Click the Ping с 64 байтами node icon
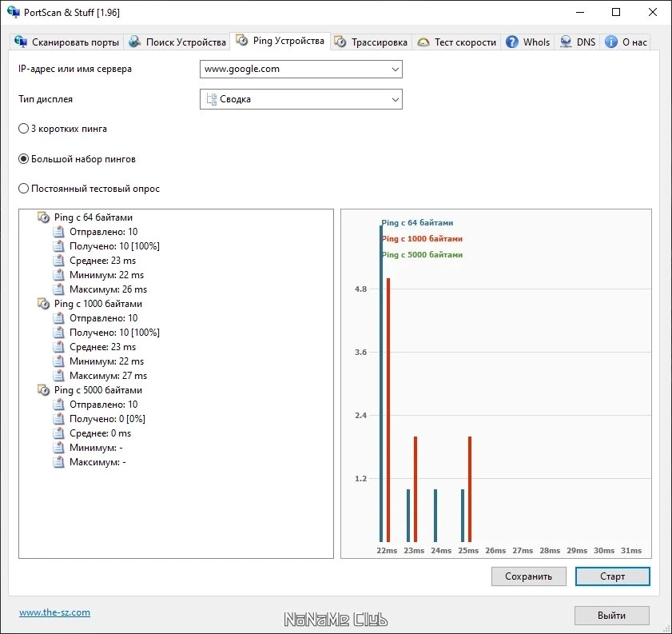 click(x=43, y=217)
